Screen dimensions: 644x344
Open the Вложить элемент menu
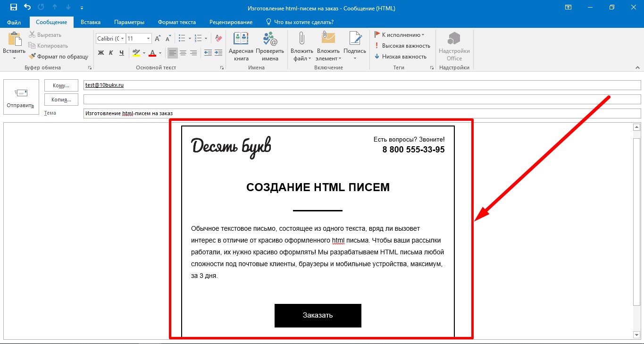328,46
